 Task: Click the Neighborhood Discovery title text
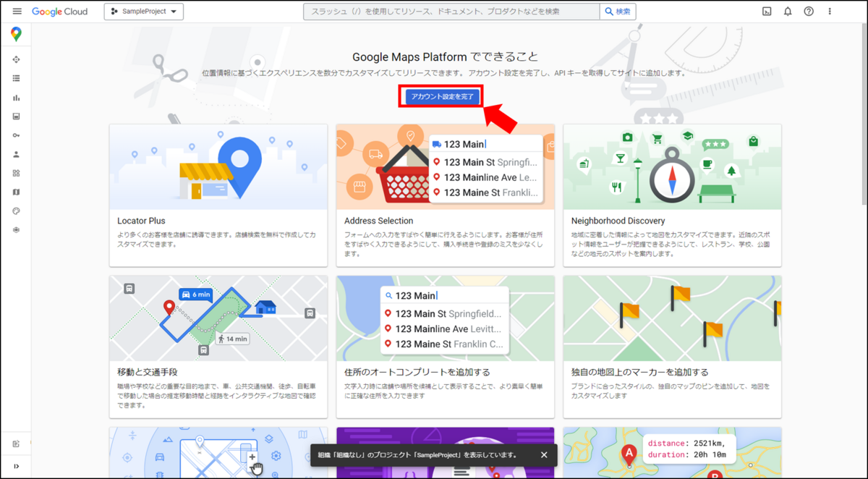(618, 221)
